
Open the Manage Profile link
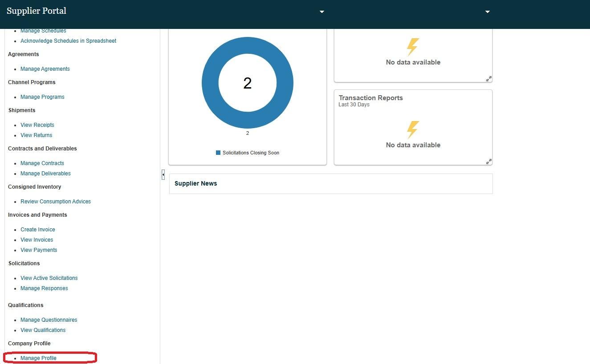(38, 358)
